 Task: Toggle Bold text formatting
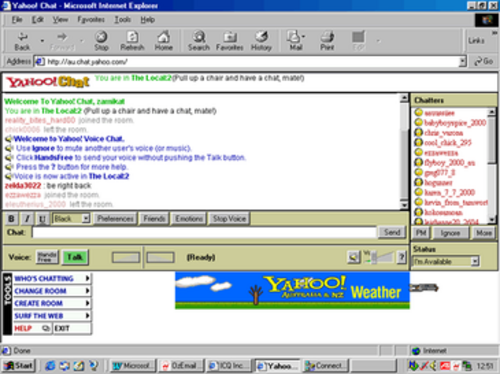[x=11, y=219]
